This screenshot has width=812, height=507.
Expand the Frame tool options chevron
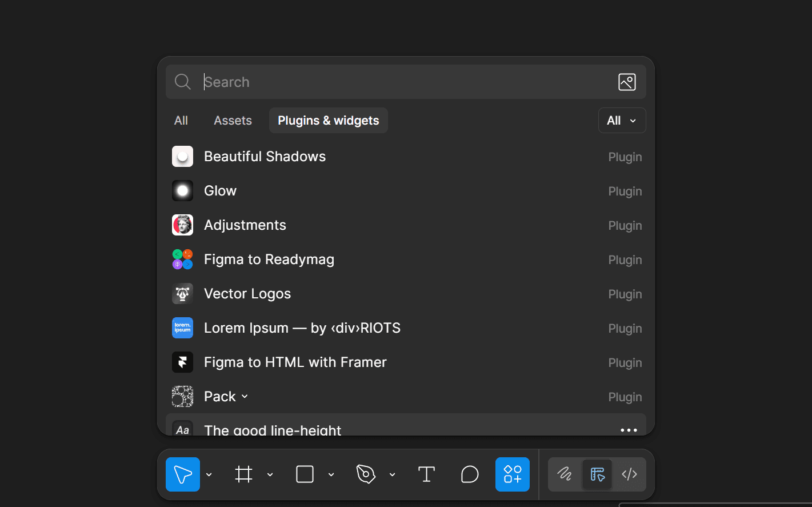pos(270,474)
